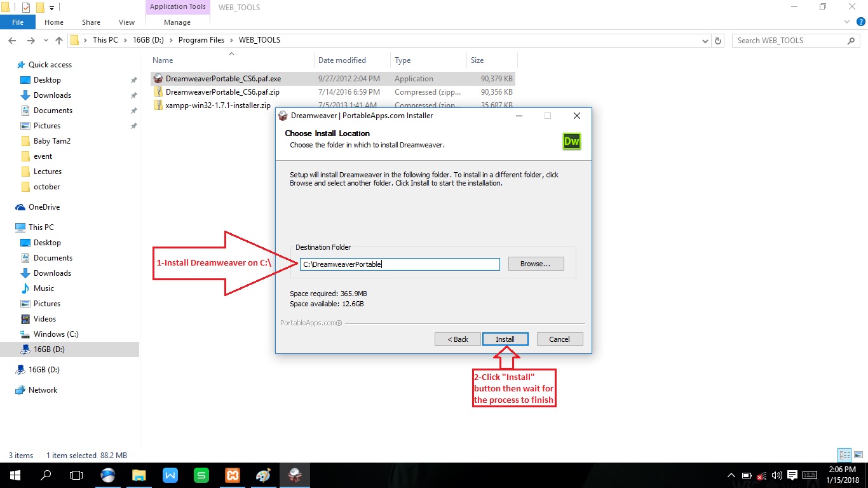The image size is (868, 488).
Task: Open the volume icon in the system tray
Action: pos(776,475)
